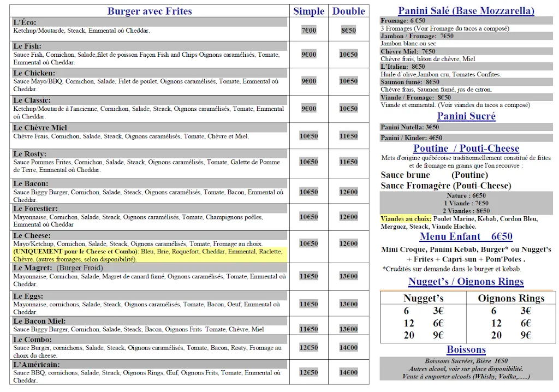Select the 'Le Chèvre Miel' burger row title
Viewport: 559px width, 392px height.
click(40, 128)
